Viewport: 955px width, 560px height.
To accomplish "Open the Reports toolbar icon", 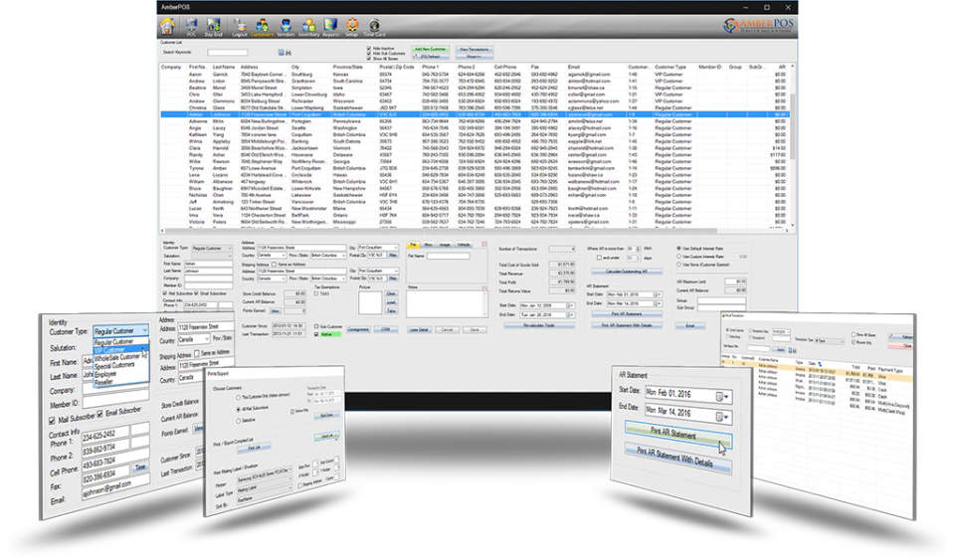I will [x=330, y=27].
